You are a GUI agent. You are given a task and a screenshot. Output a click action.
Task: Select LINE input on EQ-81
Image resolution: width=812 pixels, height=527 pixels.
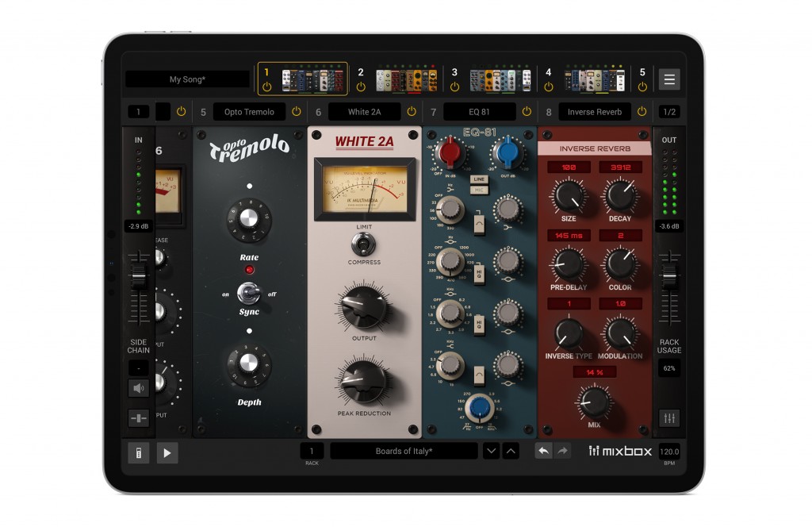pyautogui.click(x=478, y=179)
